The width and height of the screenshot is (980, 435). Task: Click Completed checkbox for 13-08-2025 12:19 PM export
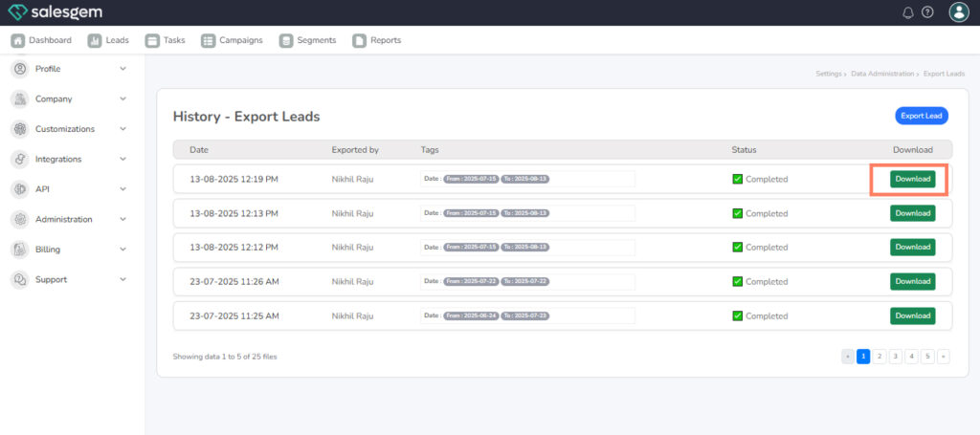[737, 179]
